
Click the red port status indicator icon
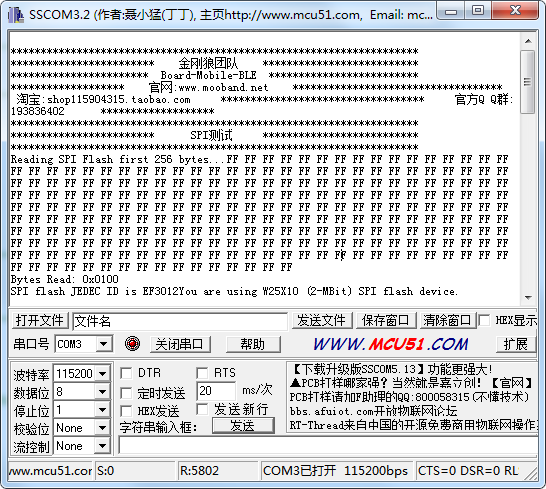[x=132, y=344]
